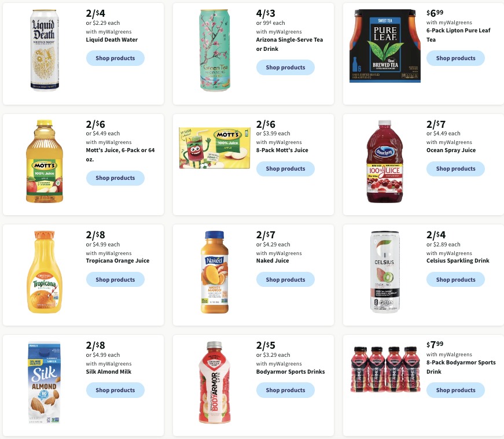Screen dimensions: 504x439
Task: Click Shop products for 6-Pack Lipton Pure Leaf Tea
Action: click(455, 58)
